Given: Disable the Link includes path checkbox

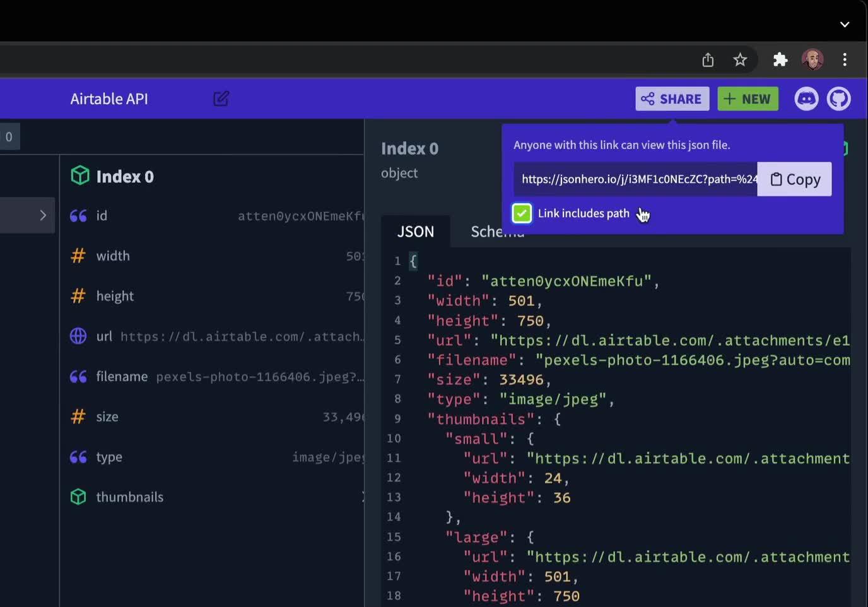Looking at the screenshot, I should 522,213.
